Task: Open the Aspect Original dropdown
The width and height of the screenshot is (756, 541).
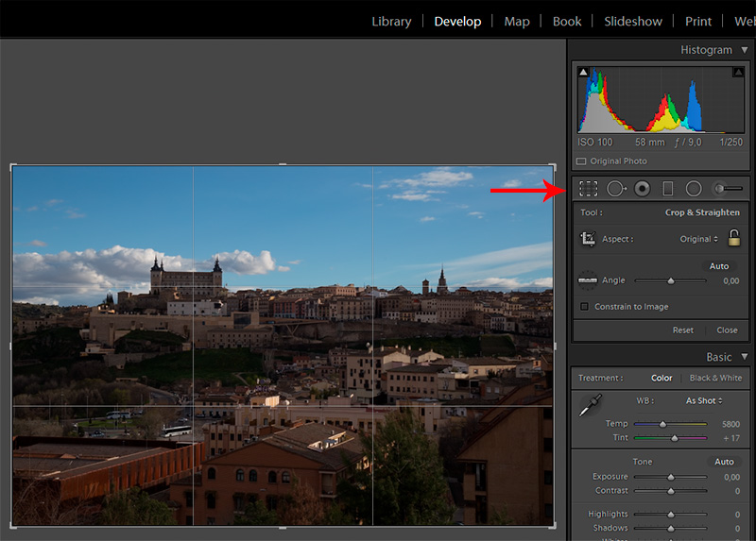Action: (x=699, y=240)
